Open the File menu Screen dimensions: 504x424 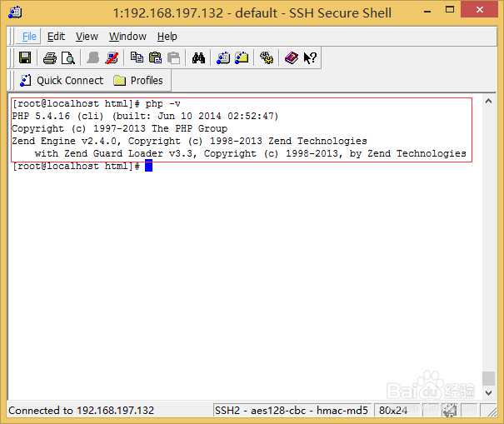(29, 37)
